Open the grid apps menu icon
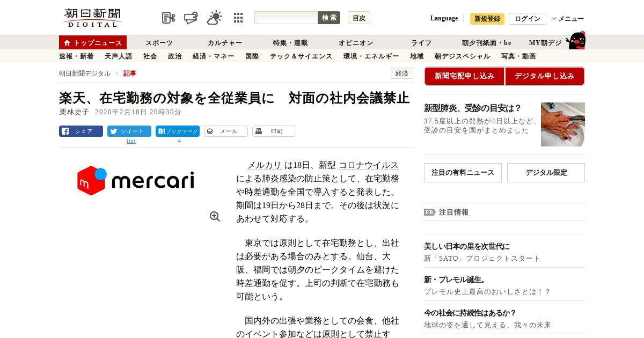The width and height of the screenshot is (644, 338). click(238, 18)
